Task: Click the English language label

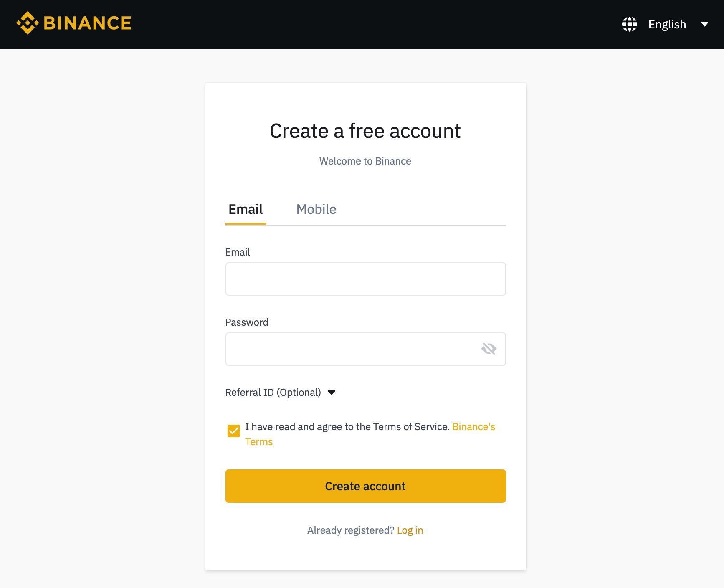Action: point(667,24)
